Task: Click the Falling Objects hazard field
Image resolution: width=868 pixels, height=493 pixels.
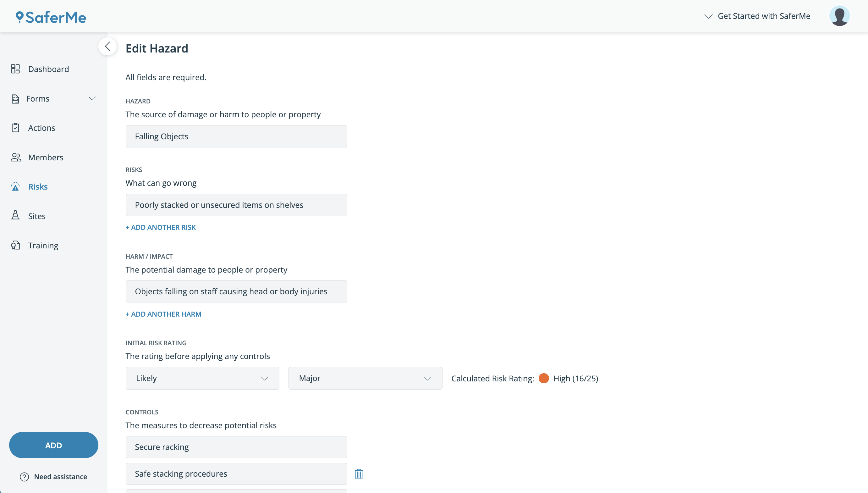Action: click(x=236, y=136)
